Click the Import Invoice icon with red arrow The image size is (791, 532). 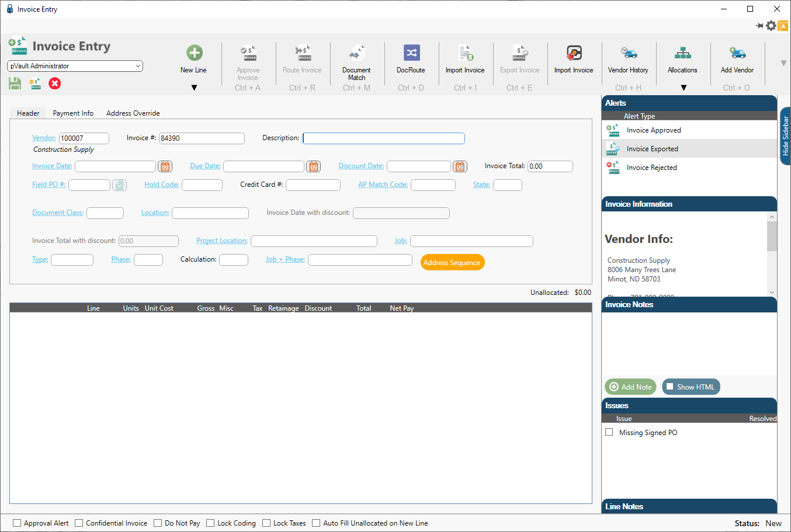pos(574,53)
